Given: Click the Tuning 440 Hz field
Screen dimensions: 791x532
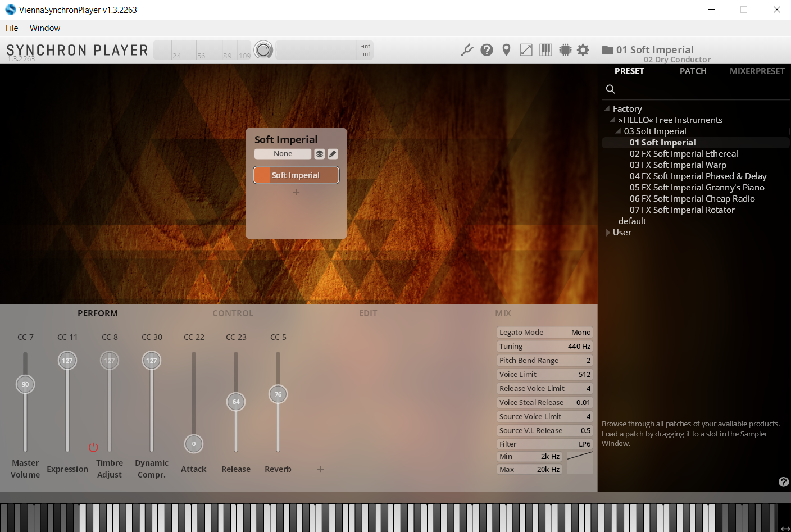Looking at the screenshot, I should pyautogui.click(x=545, y=347).
